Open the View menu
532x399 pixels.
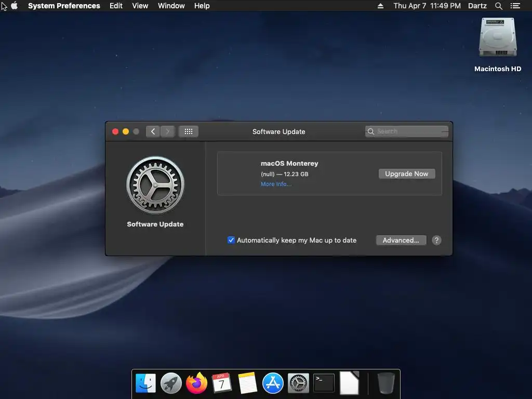point(140,6)
